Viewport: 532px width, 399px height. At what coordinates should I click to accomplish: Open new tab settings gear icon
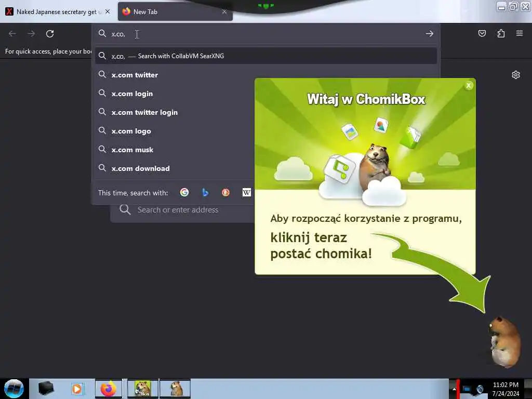[x=516, y=75]
